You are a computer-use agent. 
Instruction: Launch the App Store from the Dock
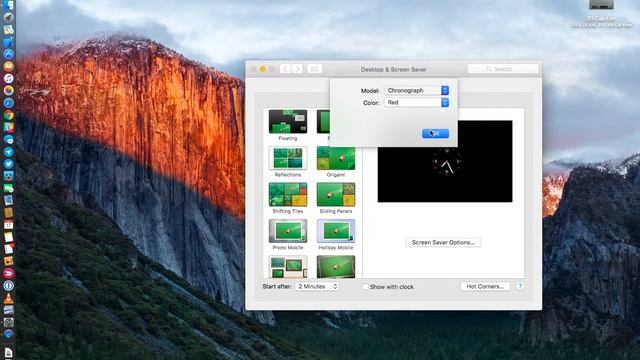(x=9, y=54)
